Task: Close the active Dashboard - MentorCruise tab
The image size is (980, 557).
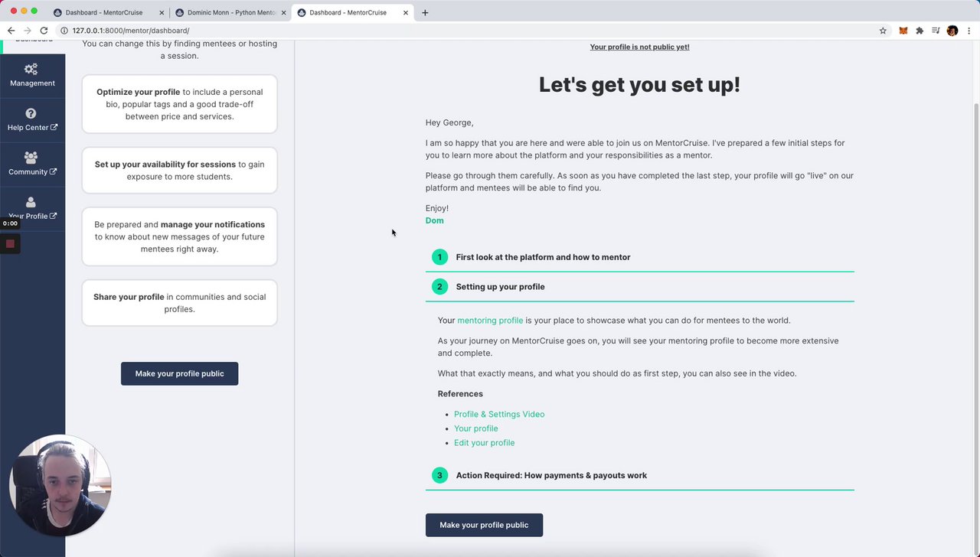Action: [x=406, y=12]
